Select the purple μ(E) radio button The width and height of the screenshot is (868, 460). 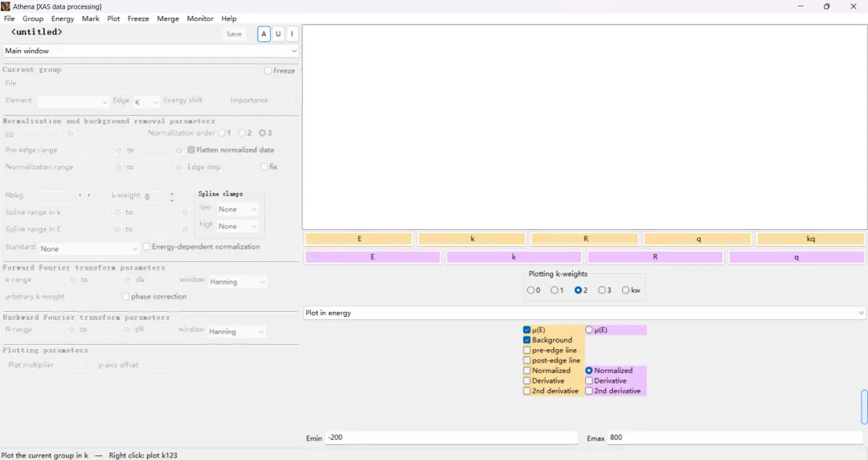click(x=589, y=330)
